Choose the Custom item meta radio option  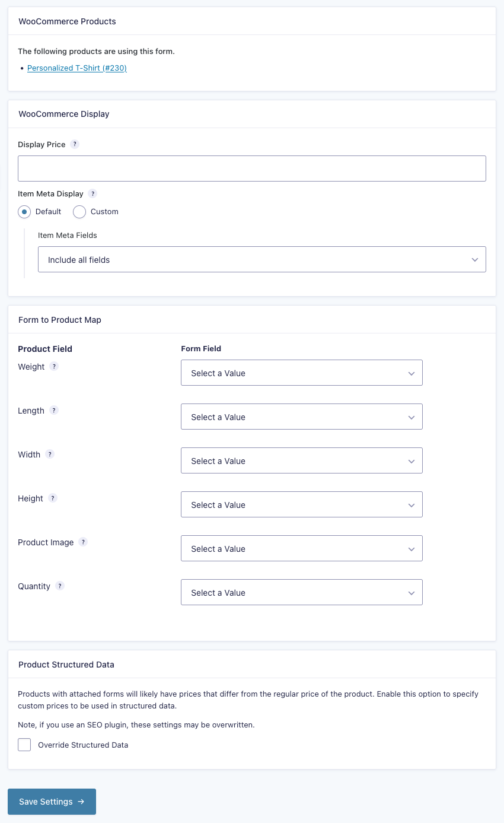coord(79,212)
